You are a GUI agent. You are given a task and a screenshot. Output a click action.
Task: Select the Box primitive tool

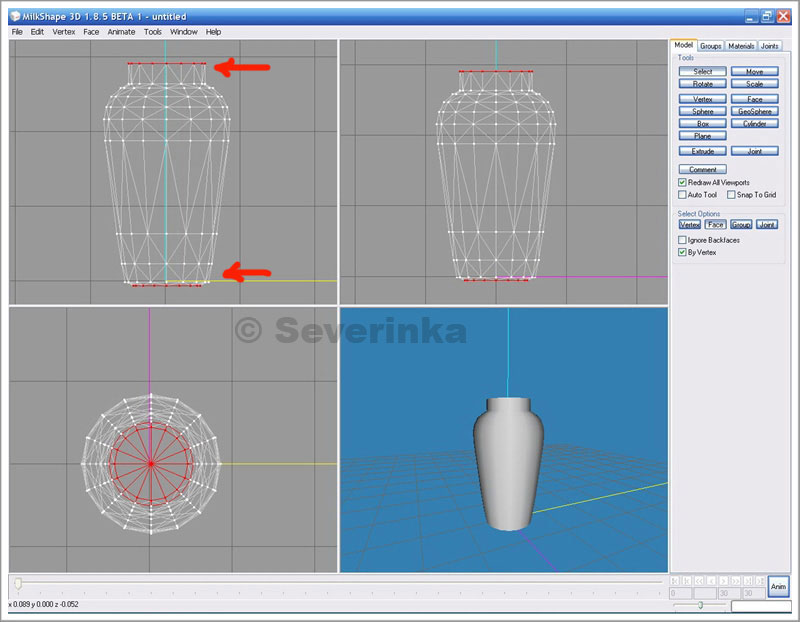[703, 124]
